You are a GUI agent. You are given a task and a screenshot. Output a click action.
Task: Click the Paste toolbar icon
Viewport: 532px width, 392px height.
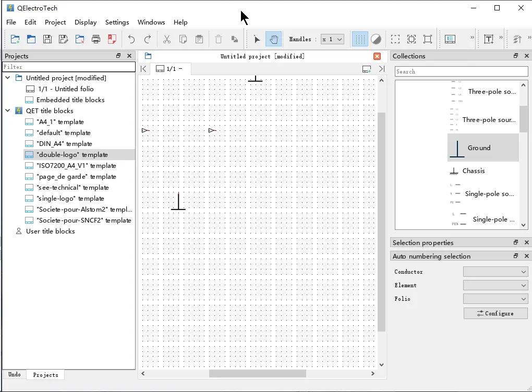click(199, 39)
